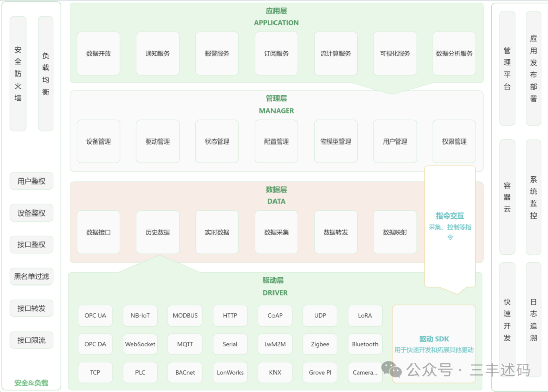This screenshot has width=548, height=392.
Task: Click the 数据转发 box
Action: coord(335,232)
